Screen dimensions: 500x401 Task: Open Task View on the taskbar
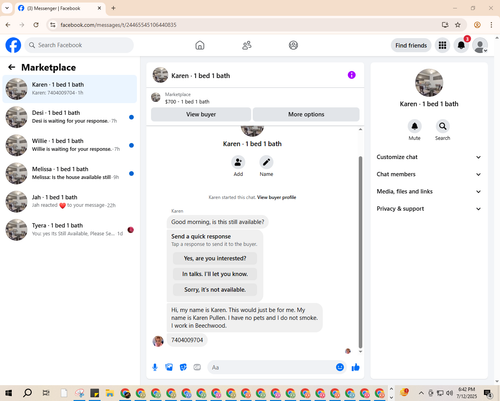[x=46, y=393]
